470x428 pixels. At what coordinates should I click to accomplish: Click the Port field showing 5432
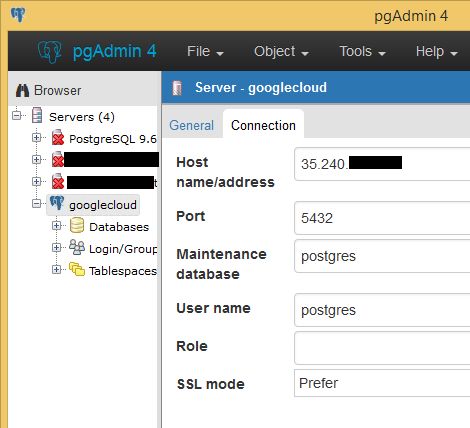click(382, 218)
